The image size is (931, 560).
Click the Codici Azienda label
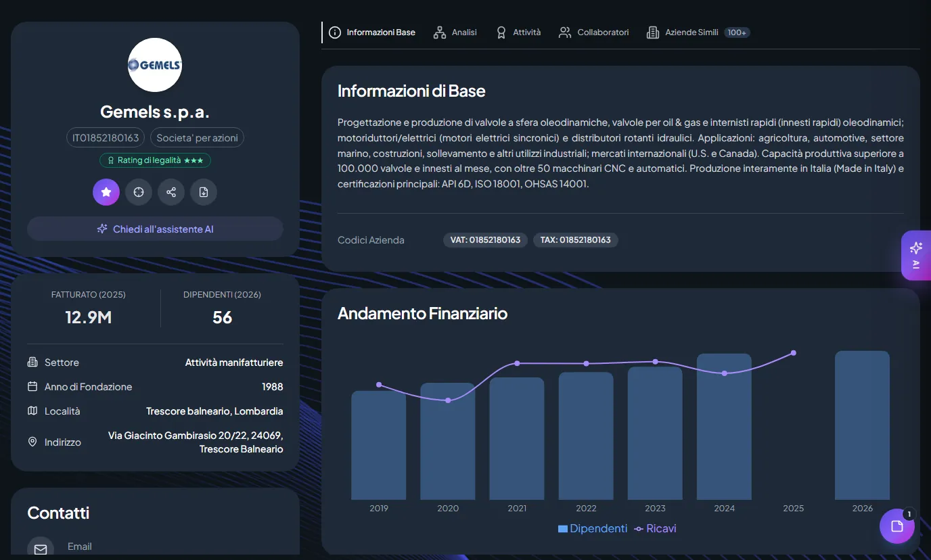(371, 240)
